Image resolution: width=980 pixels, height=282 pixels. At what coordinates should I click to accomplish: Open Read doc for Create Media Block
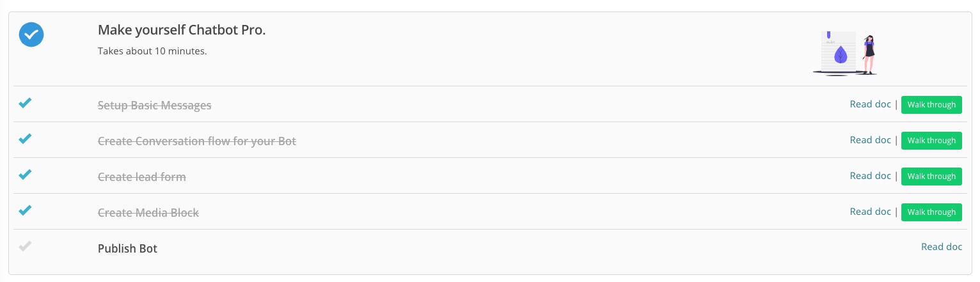point(870,212)
